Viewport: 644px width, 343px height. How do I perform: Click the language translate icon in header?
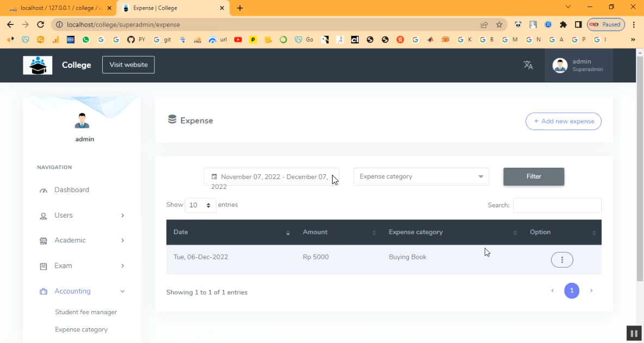(528, 65)
